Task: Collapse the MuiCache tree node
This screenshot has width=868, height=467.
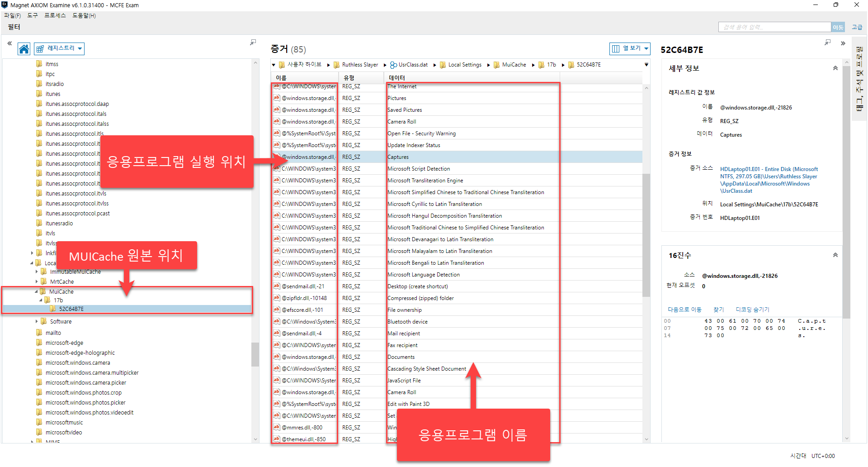Action: click(x=37, y=292)
